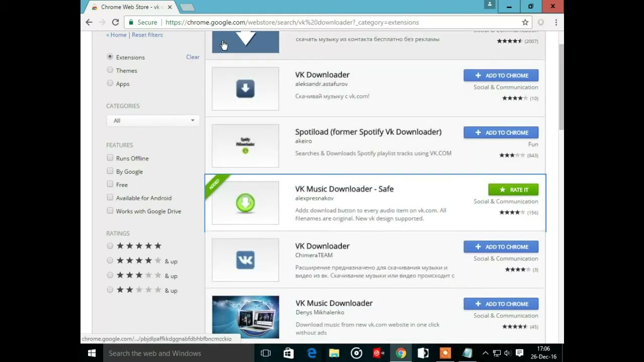Filter by four stars & up
This screenshot has width=644, height=362.
(110, 260)
